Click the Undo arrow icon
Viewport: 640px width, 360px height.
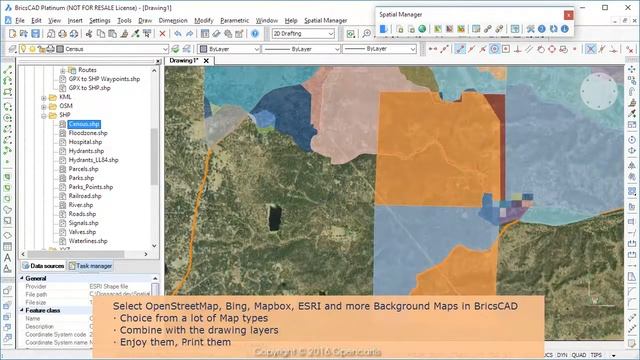[178, 33]
